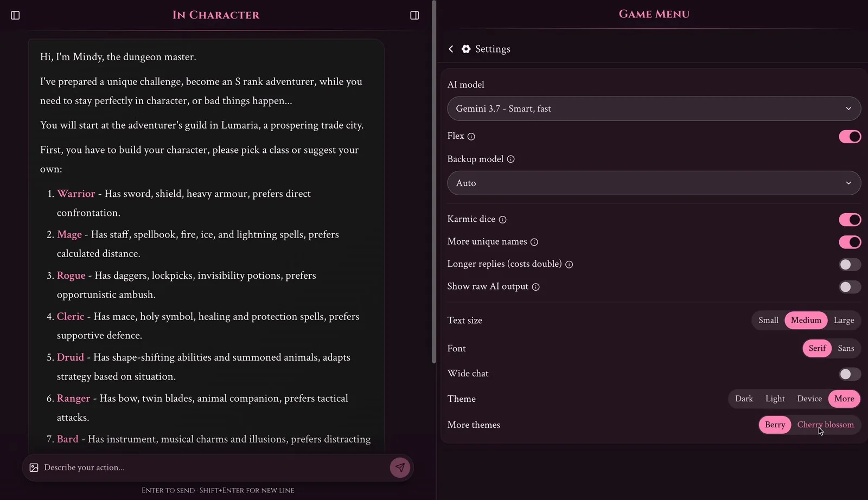Click the Settings gear icon
Screen dimensions: 868x500
tap(466, 49)
